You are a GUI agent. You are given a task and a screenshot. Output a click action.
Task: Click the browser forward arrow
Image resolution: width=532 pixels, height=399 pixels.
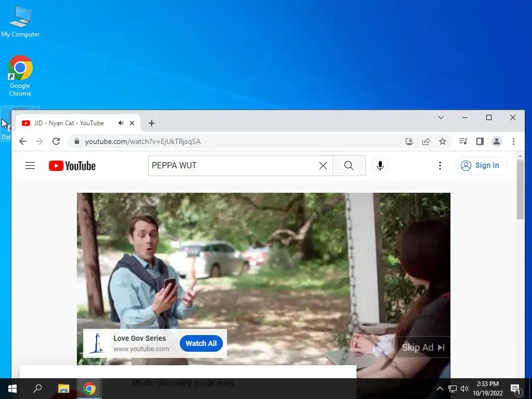[x=39, y=141]
